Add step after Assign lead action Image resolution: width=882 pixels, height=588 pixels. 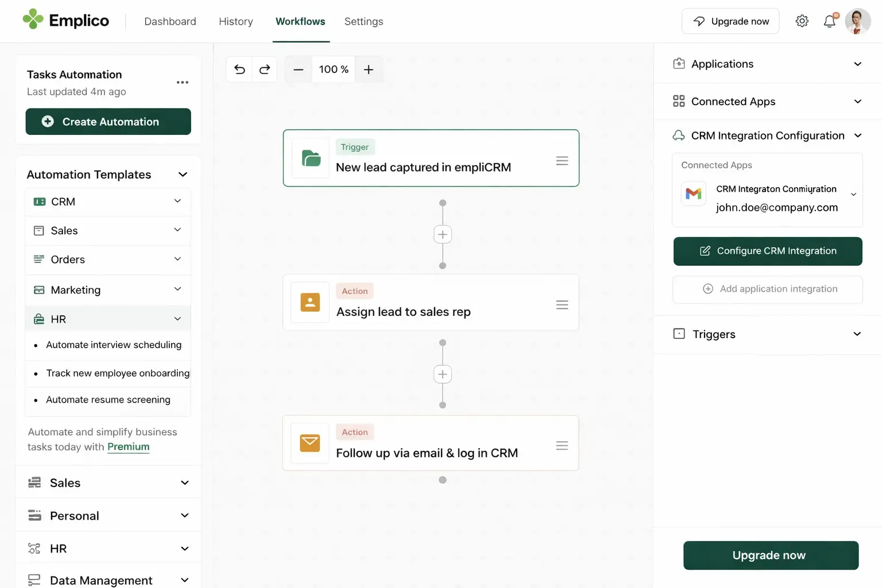click(x=442, y=374)
